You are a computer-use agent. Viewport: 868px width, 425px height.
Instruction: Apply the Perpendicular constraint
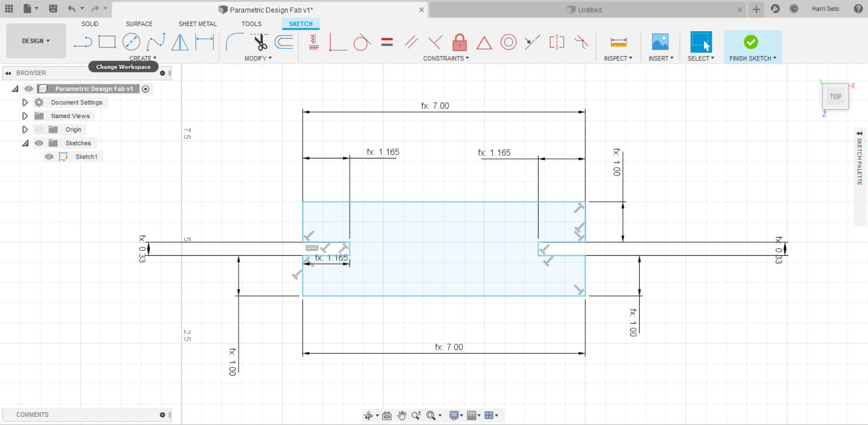click(x=435, y=42)
